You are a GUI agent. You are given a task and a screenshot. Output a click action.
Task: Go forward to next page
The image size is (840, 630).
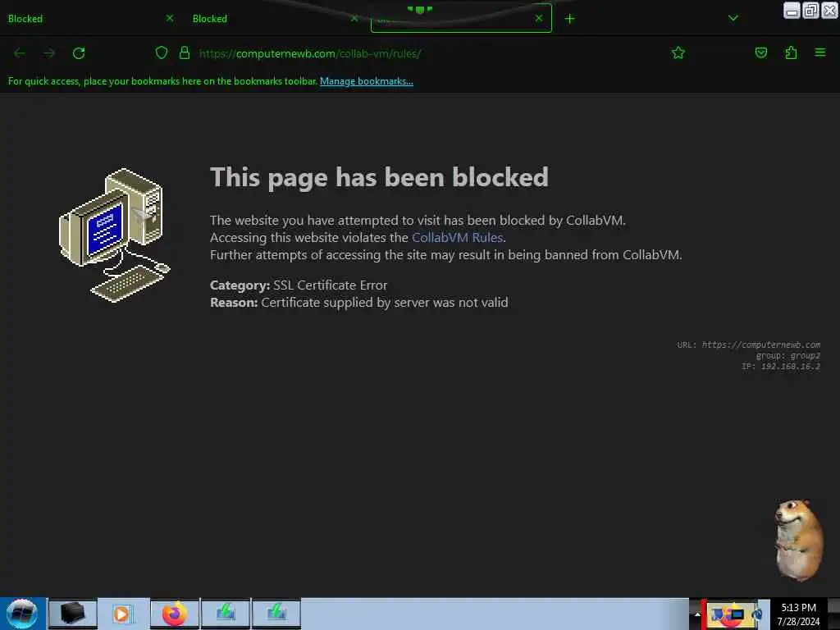click(49, 53)
